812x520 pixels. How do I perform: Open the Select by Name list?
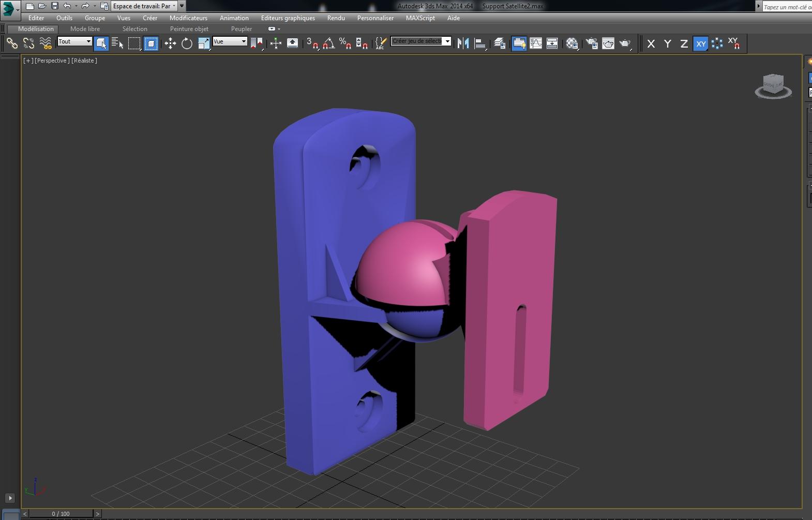coord(117,43)
